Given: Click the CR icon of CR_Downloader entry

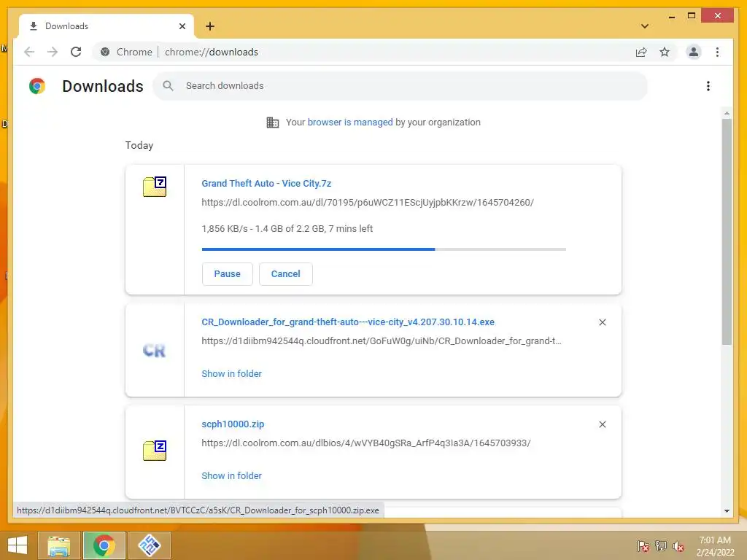Looking at the screenshot, I should (x=154, y=351).
